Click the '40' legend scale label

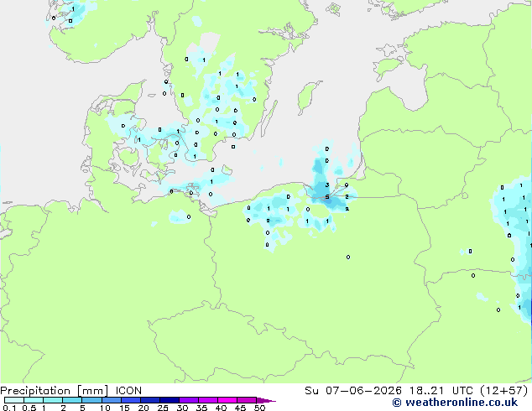point(221,408)
